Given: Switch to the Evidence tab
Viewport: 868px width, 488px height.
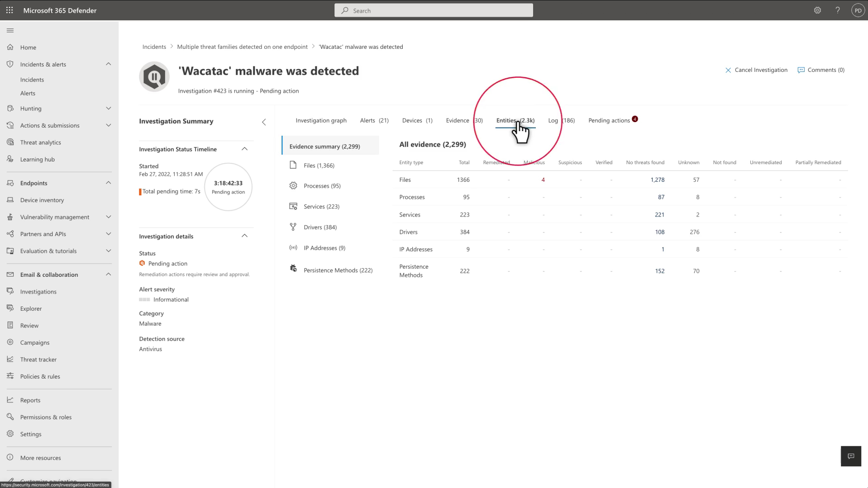Looking at the screenshot, I should [x=464, y=120].
